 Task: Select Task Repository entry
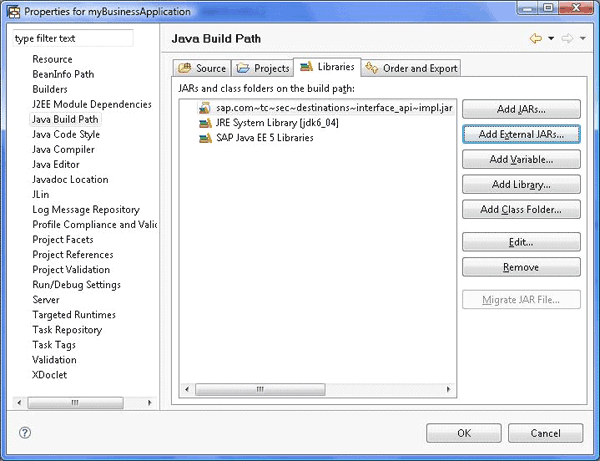pos(67,330)
